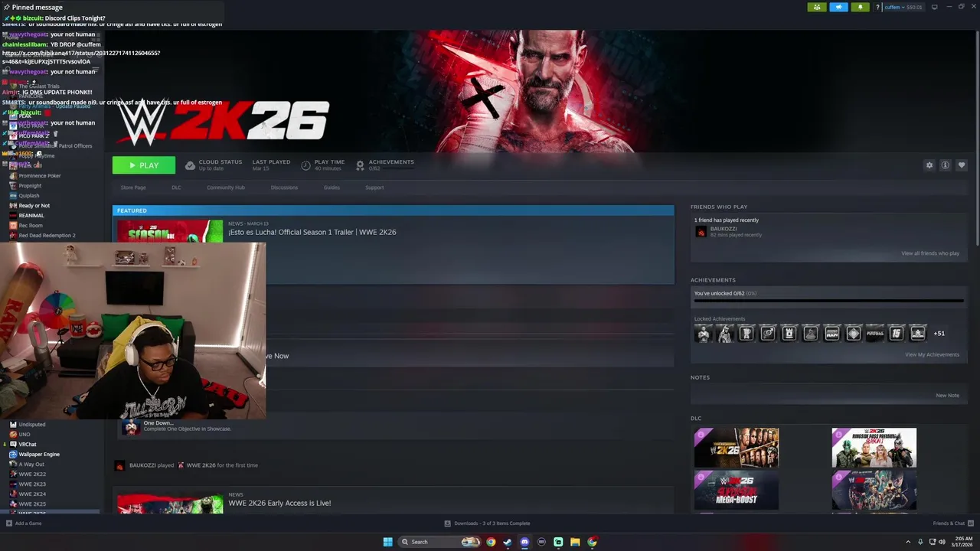Open Downloads status at the bottom bar
The width and height of the screenshot is (980, 551).
click(487, 523)
